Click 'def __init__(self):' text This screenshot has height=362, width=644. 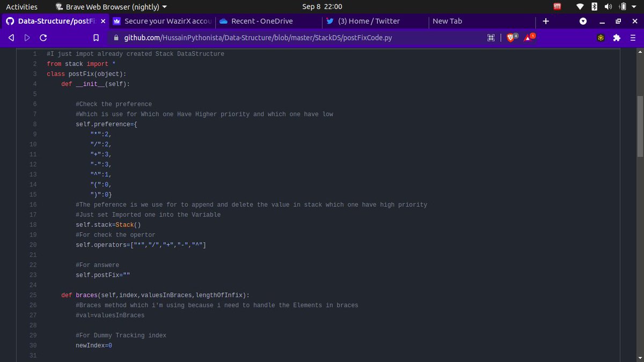point(96,84)
